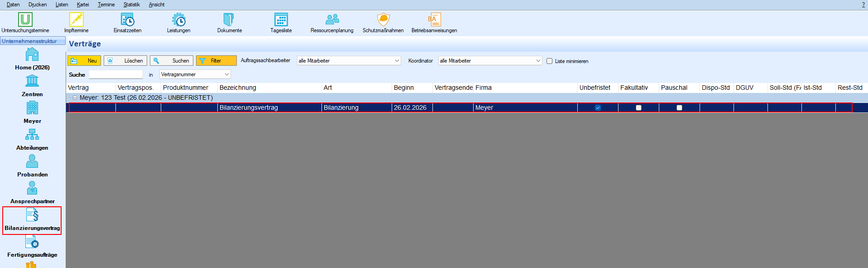Open Schutzmaßnahmen shield icon
The image size is (868, 268).
pos(384,19)
